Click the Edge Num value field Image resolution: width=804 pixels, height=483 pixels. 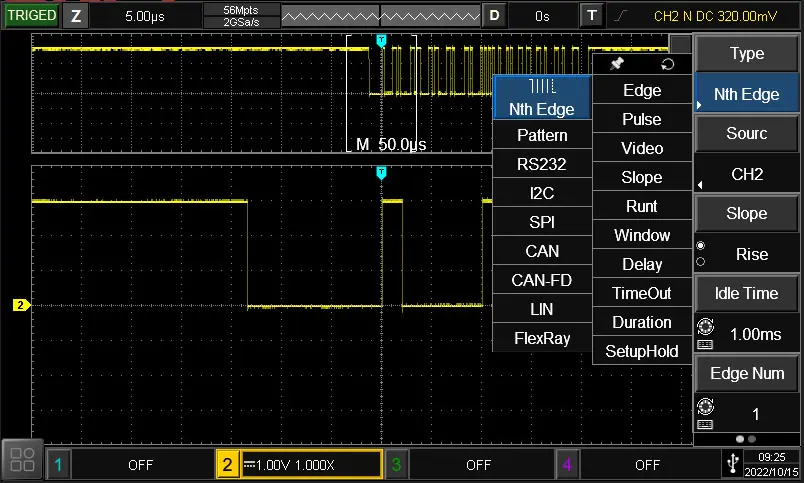click(x=755, y=414)
